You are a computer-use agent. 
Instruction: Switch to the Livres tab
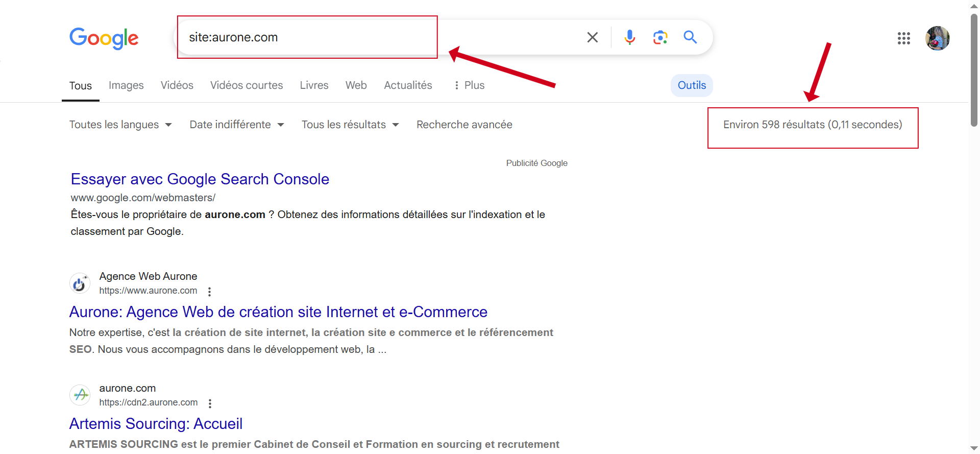coord(314,85)
